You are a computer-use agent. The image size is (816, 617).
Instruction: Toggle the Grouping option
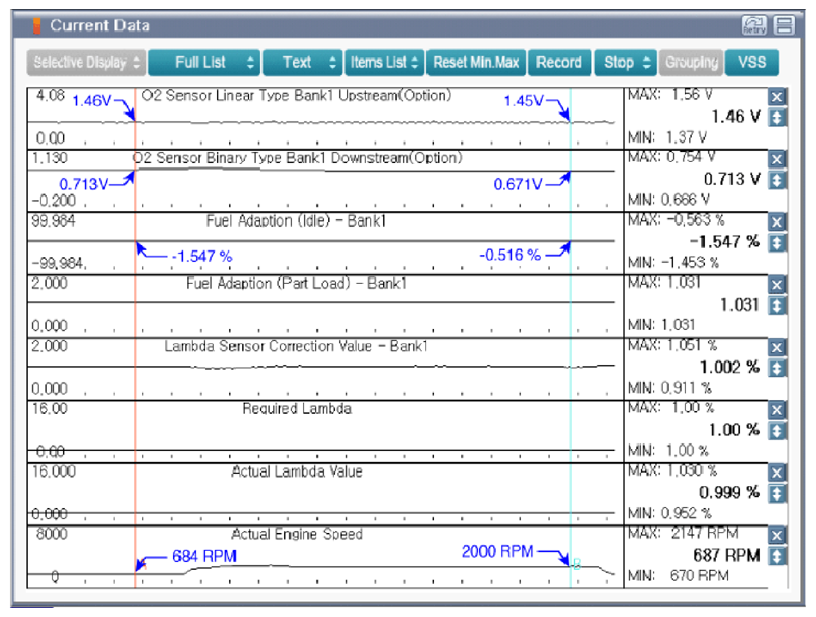tap(691, 62)
